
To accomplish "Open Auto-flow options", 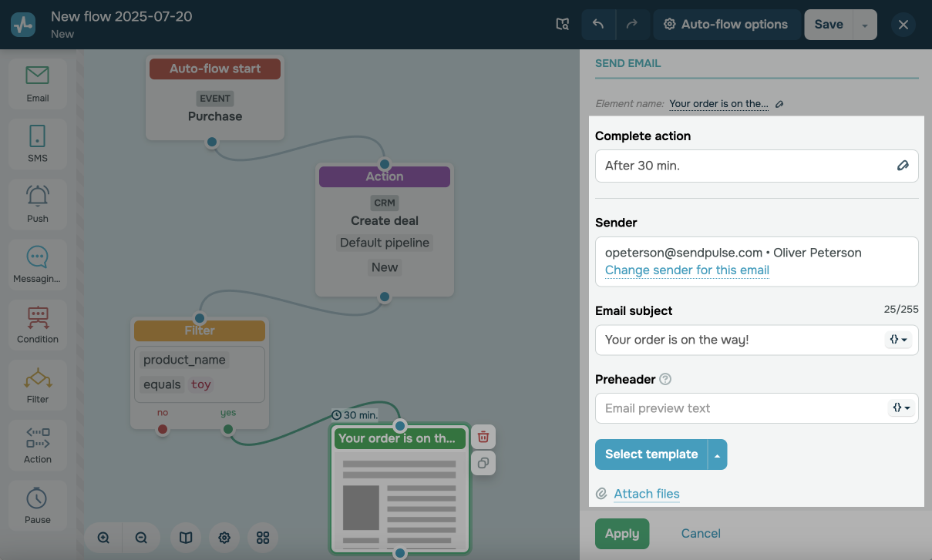I will tap(725, 25).
